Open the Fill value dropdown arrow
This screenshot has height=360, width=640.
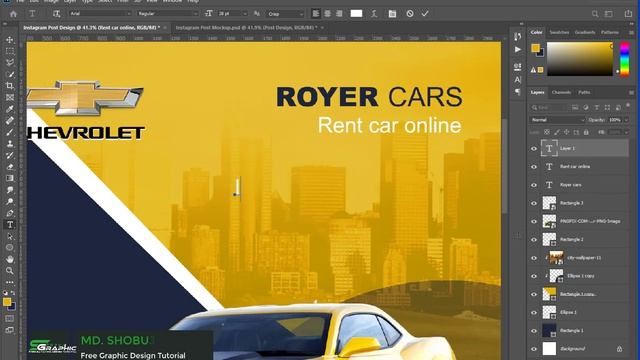[627, 132]
